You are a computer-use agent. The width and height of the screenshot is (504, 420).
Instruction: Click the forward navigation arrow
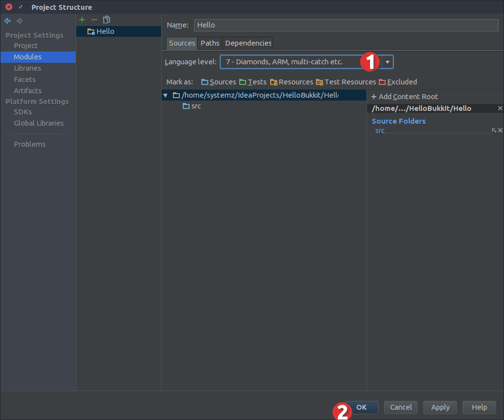coord(20,21)
